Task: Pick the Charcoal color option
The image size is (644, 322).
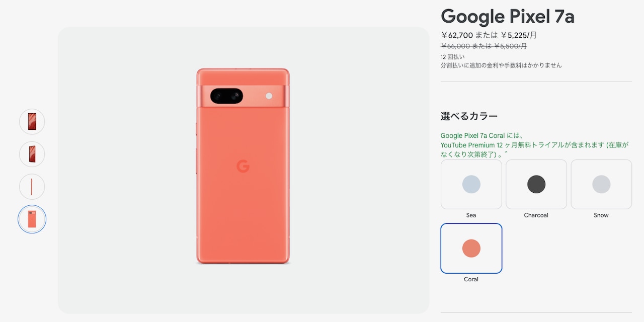Action: 536,184
